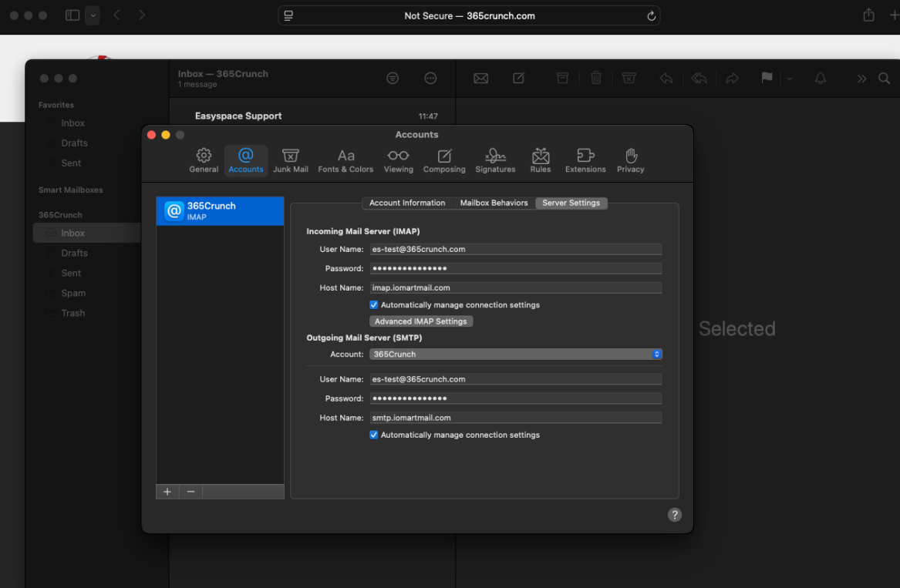
Task: Click Advanced IMAP Settings button
Action: click(x=421, y=321)
